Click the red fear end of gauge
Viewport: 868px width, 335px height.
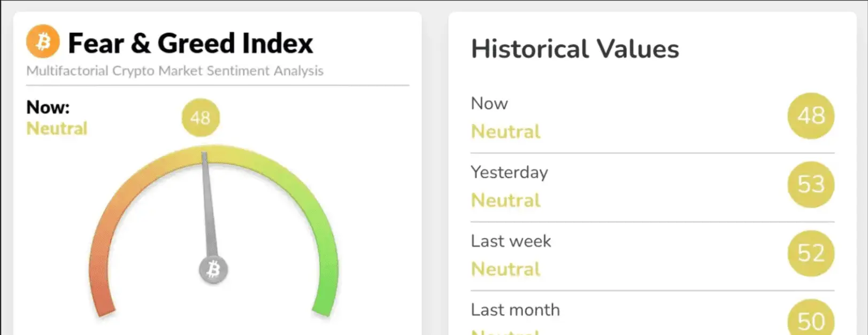(103, 299)
